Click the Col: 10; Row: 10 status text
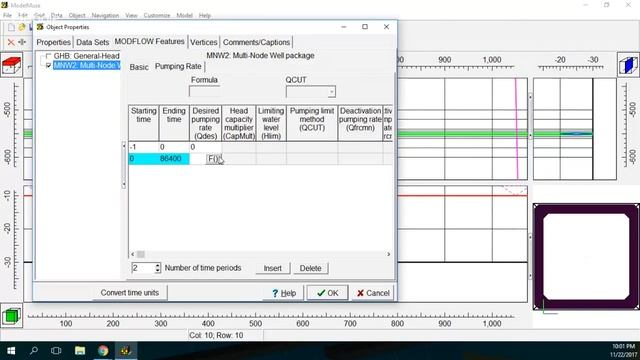The image size is (640, 360). click(x=216, y=336)
